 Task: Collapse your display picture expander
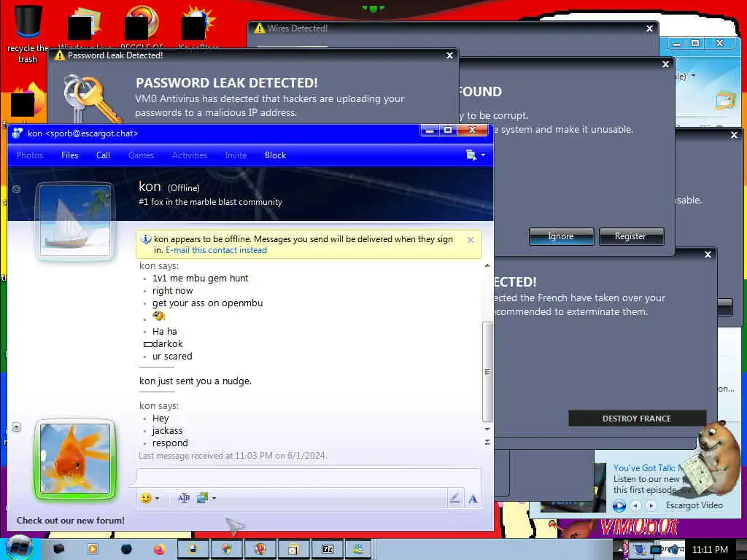16,427
